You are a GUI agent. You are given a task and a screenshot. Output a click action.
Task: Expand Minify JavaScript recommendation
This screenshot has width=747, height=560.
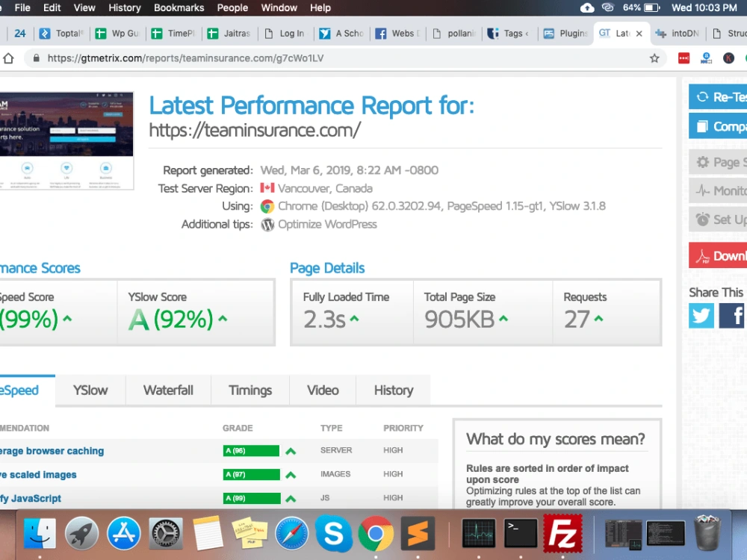pyautogui.click(x=31, y=499)
